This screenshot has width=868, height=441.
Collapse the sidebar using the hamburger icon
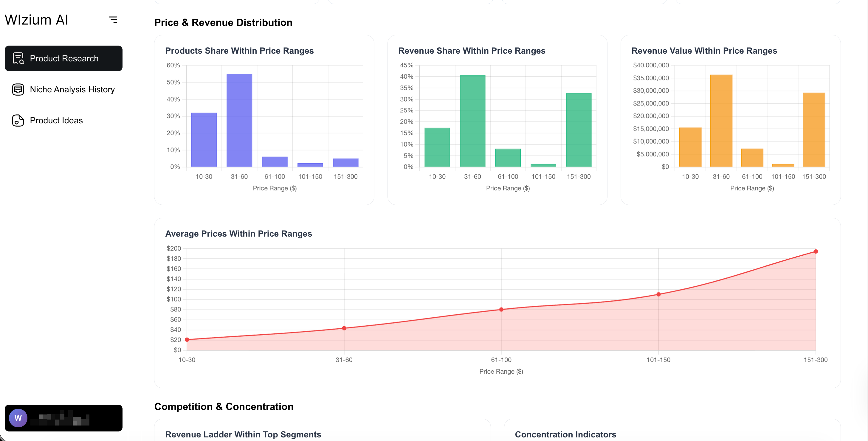[x=113, y=20]
